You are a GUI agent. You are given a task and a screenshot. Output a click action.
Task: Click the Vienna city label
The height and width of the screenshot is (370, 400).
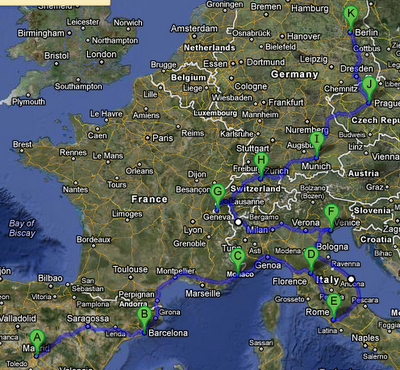385,156
